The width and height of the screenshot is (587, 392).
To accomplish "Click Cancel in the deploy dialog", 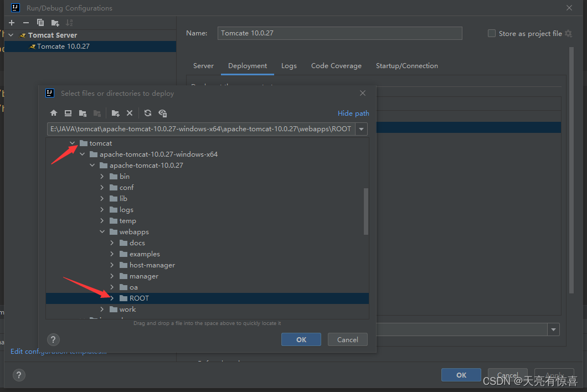I will click(347, 339).
